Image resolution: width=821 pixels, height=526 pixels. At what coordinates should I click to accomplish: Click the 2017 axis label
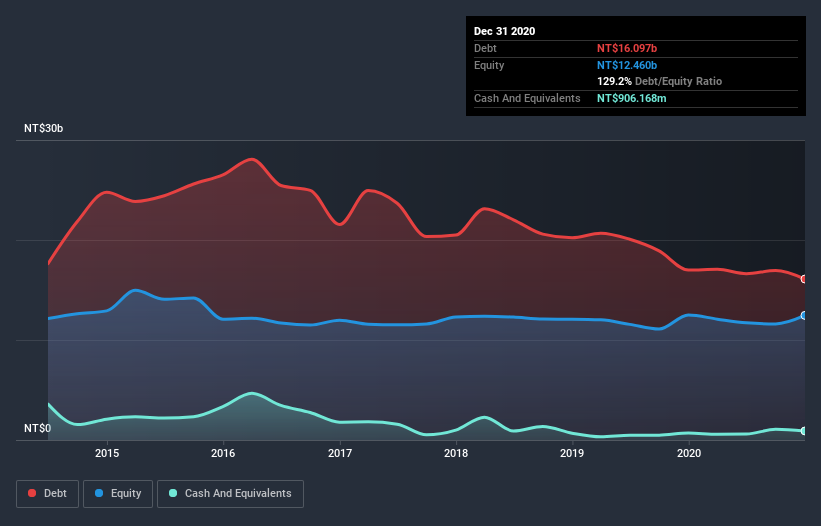point(340,453)
